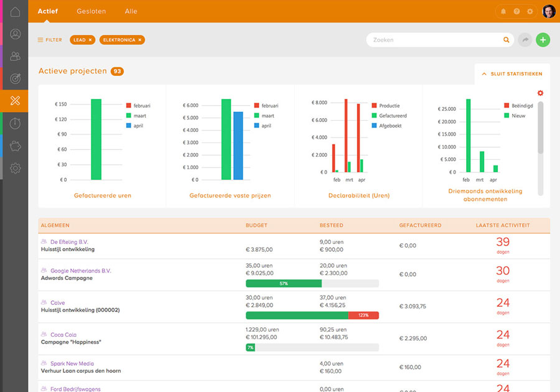This screenshot has height=392, width=560.
Task: Open the Home dashboard from the sidebar
Action: coord(14,11)
